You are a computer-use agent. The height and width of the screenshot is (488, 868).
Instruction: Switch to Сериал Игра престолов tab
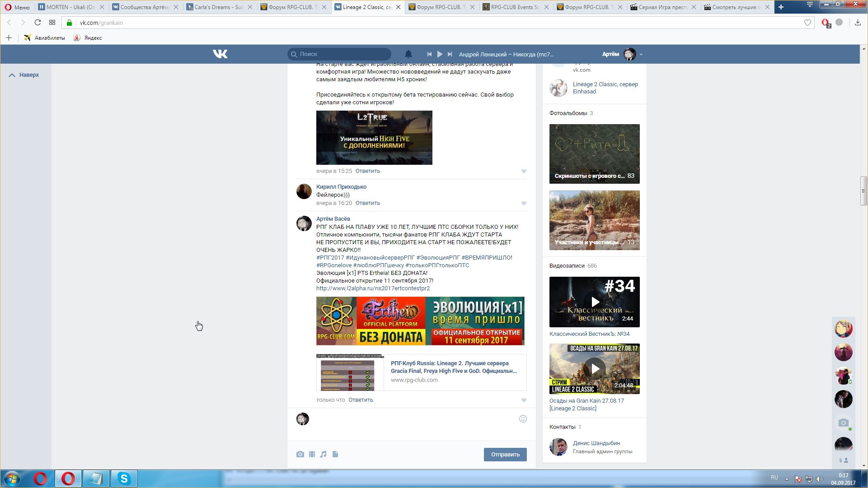(663, 7)
